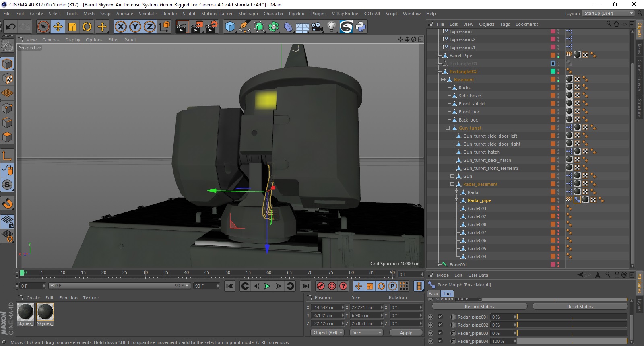Toggle Radar_pipe001 morph checkbox
Viewport: 644px width, 346px height.
point(440,317)
